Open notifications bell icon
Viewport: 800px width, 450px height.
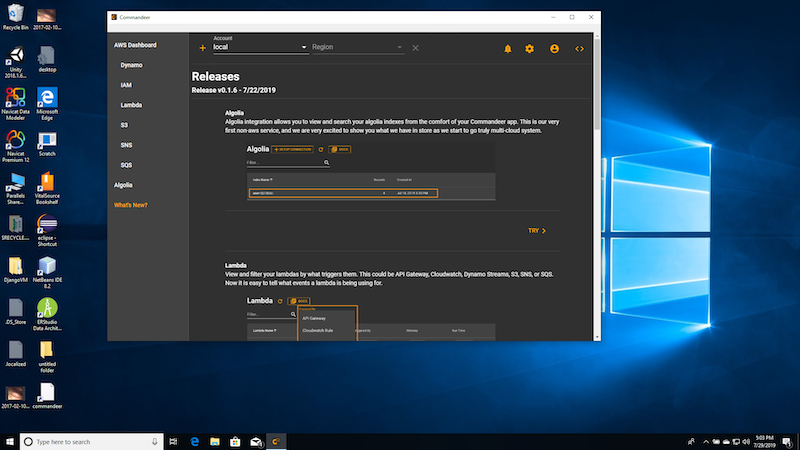508,49
